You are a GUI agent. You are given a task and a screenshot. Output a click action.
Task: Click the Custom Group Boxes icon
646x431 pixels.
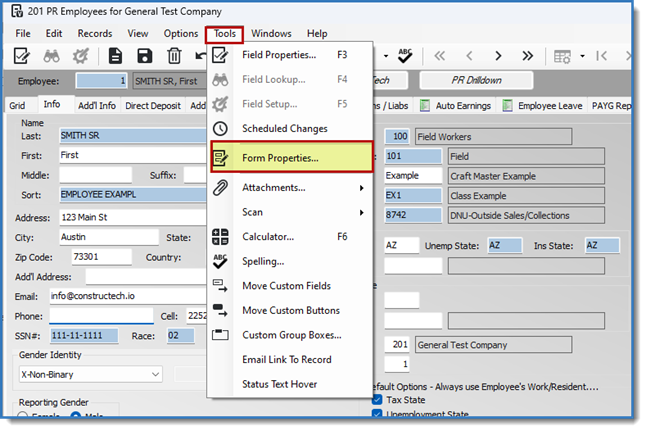[220, 335]
